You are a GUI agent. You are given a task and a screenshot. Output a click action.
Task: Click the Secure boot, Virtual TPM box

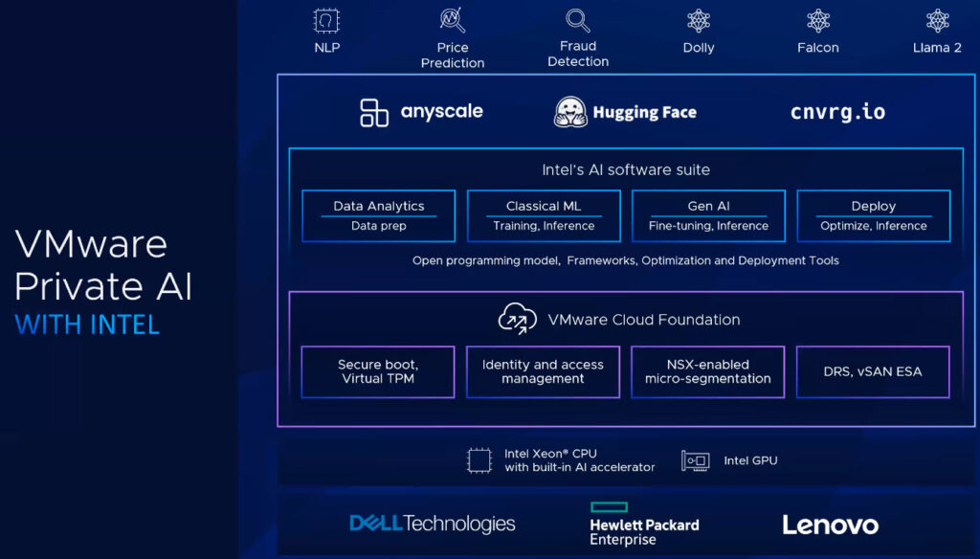[378, 371]
